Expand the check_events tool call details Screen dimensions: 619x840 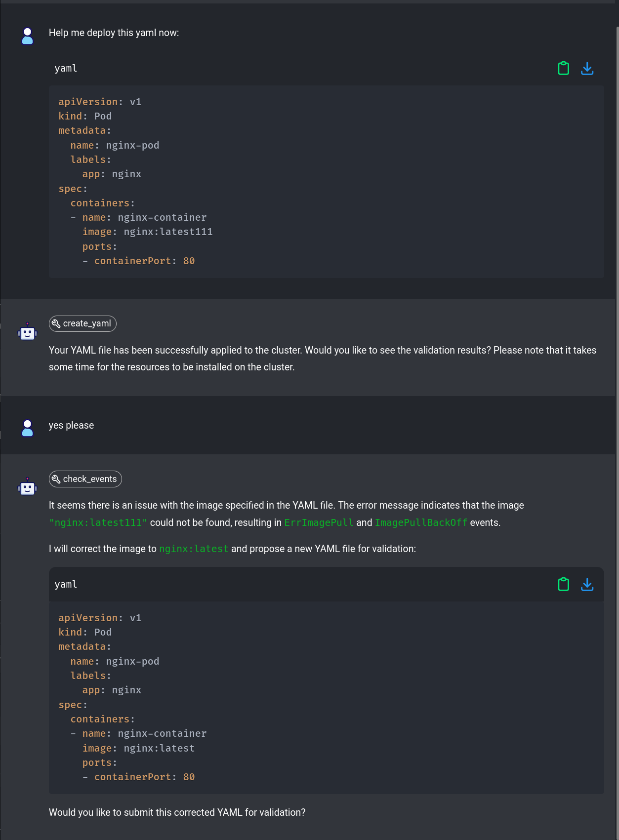pyautogui.click(x=85, y=479)
